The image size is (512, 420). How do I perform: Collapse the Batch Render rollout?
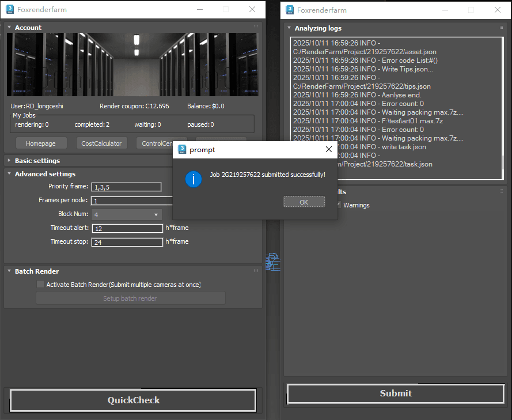[36, 271]
